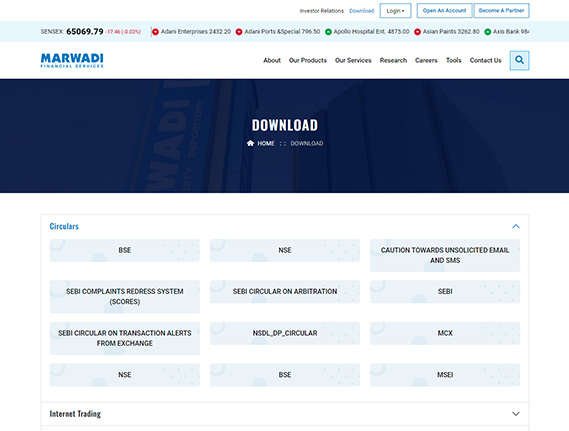569x431 pixels.
Task: Click Become A Partner button
Action: tap(501, 11)
